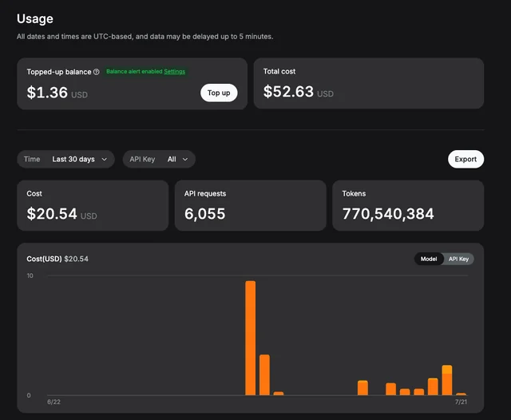The image size is (511, 420).
Task: Click the 6/22 axis date label
Action: (x=53, y=402)
